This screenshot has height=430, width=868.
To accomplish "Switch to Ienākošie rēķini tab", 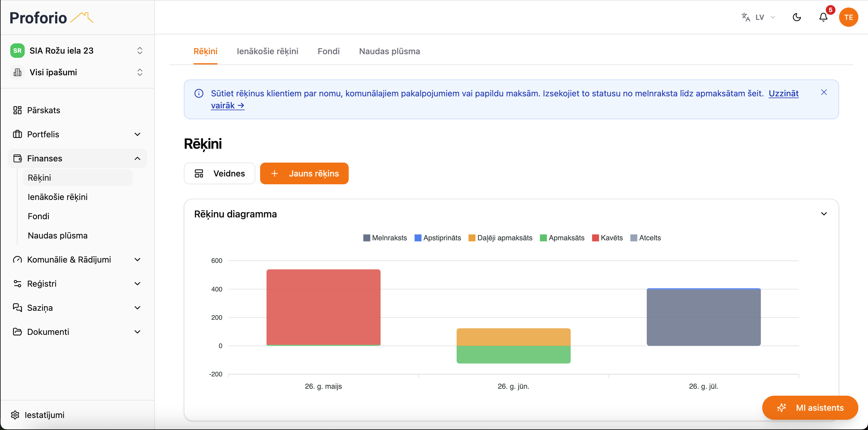I will (267, 51).
